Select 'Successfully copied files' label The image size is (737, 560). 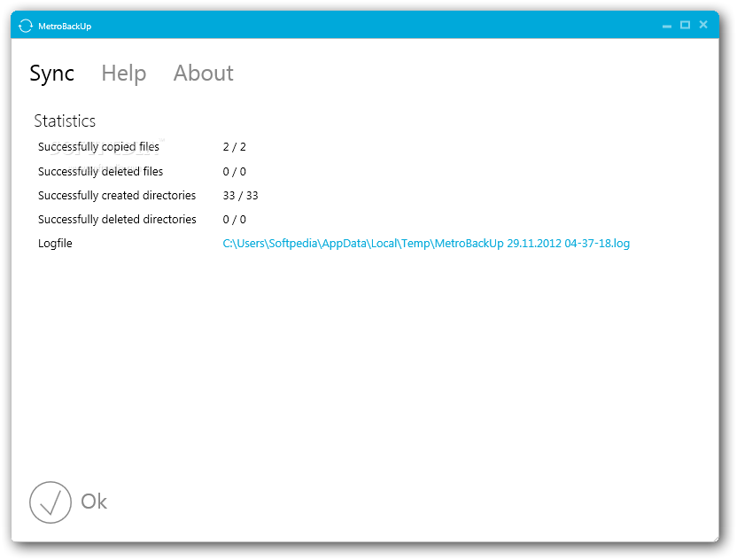tap(98, 147)
